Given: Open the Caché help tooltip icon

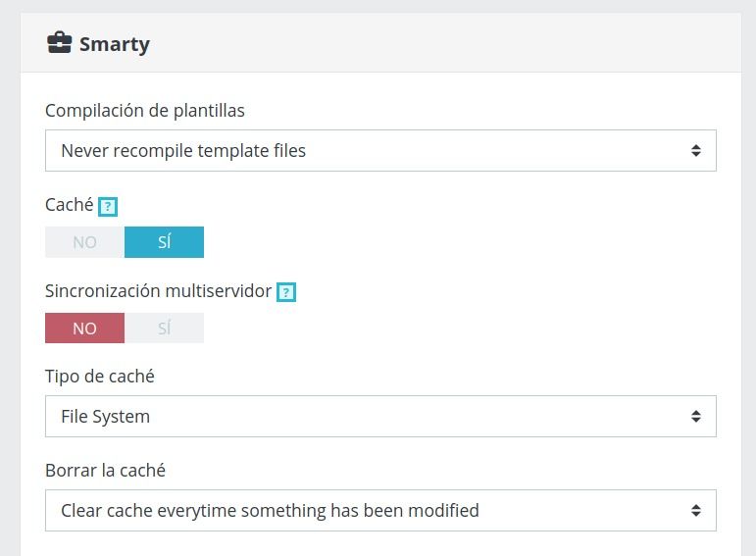Looking at the screenshot, I should pyautogui.click(x=108, y=207).
